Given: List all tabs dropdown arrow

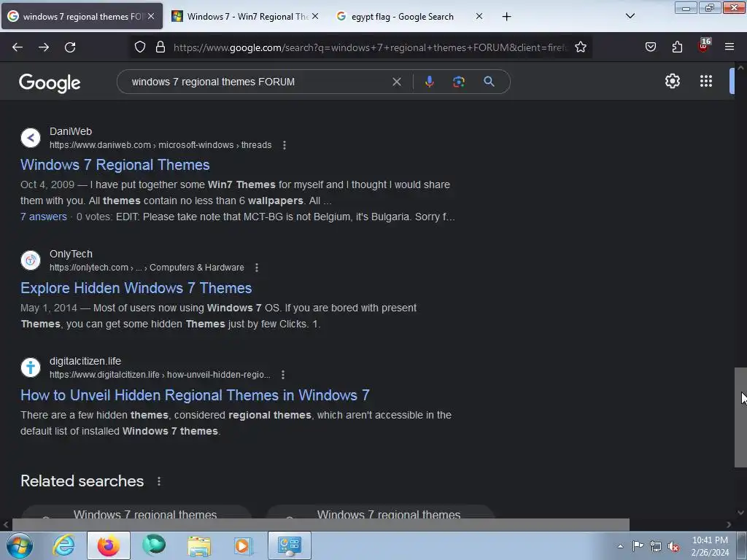Looking at the screenshot, I should point(630,16).
